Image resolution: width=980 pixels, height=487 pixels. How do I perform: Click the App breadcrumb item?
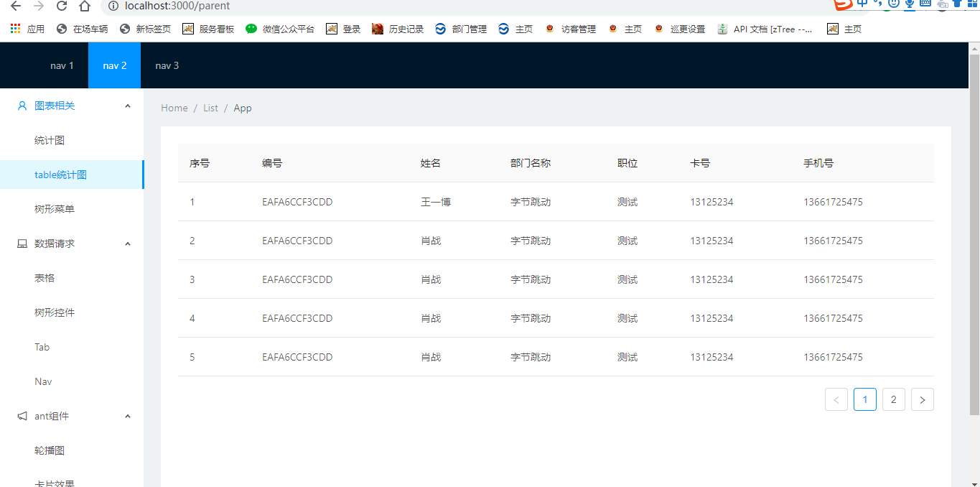tap(243, 108)
